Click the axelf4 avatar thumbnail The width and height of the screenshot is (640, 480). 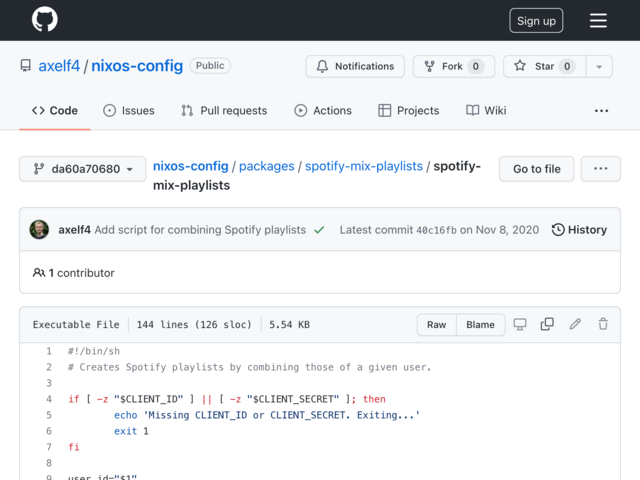pos(39,230)
